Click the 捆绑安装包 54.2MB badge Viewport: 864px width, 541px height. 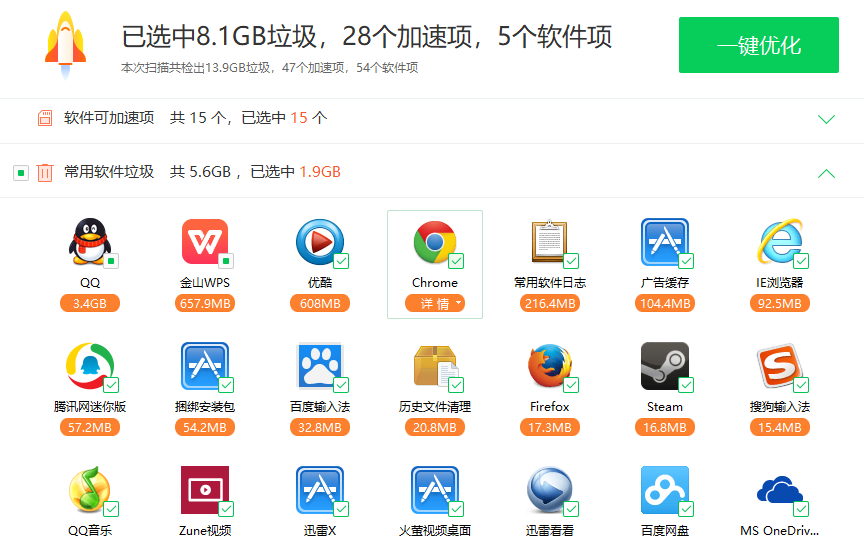204,428
